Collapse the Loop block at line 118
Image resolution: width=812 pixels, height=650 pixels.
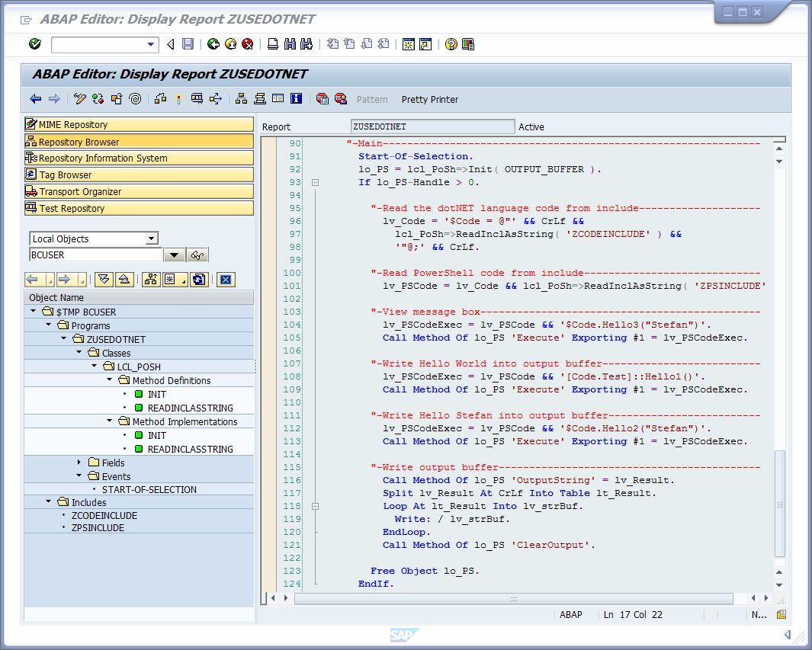(315, 506)
